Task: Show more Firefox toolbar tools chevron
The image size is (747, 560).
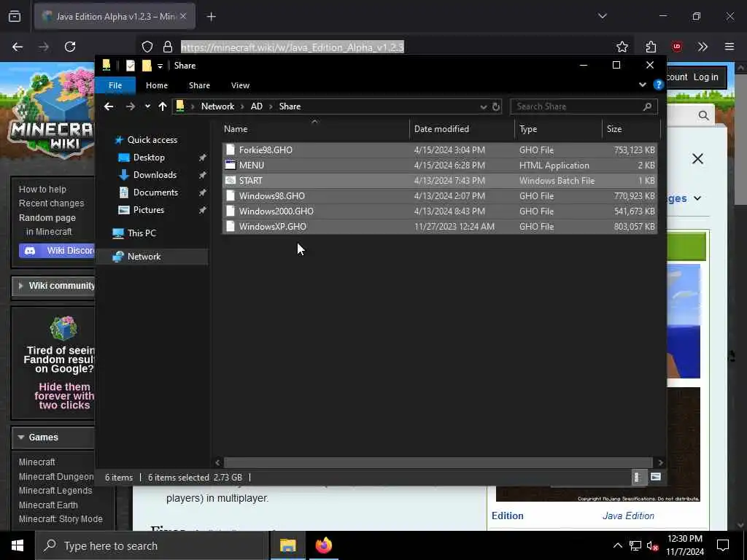Action: click(x=703, y=47)
